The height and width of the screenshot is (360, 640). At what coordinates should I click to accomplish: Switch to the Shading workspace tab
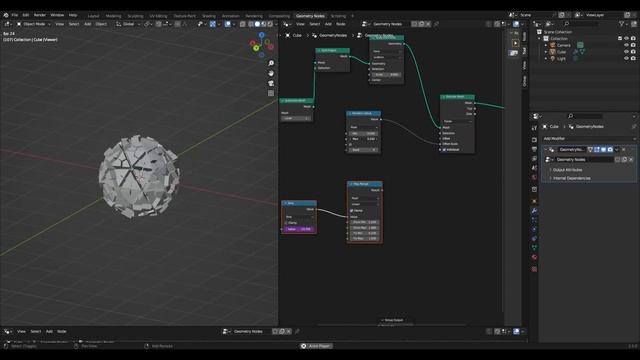click(x=209, y=16)
